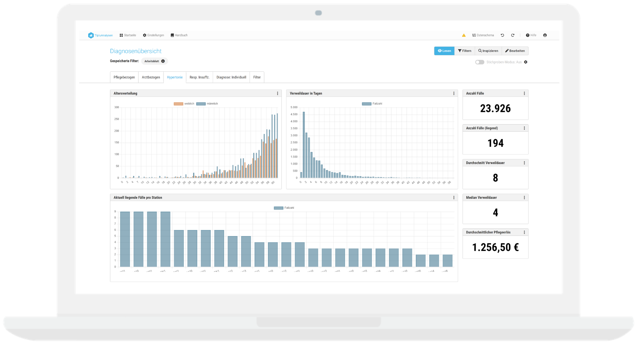
Task: Open Verweildauer in Tagen options menu
Action: [454, 93]
